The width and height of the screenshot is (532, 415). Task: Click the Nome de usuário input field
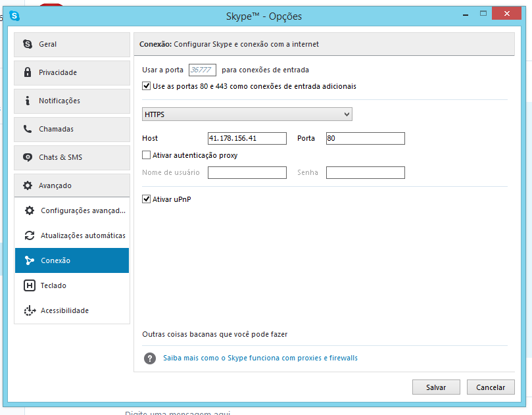[x=247, y=172]
